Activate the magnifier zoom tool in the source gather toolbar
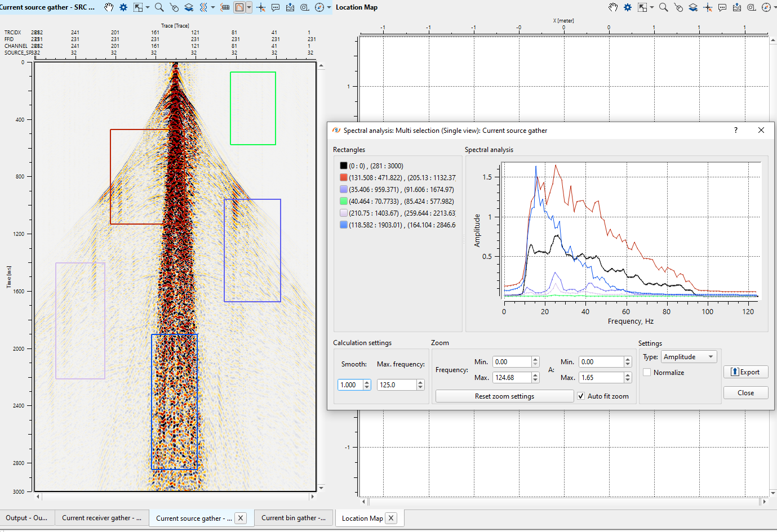 click(159, 7)
